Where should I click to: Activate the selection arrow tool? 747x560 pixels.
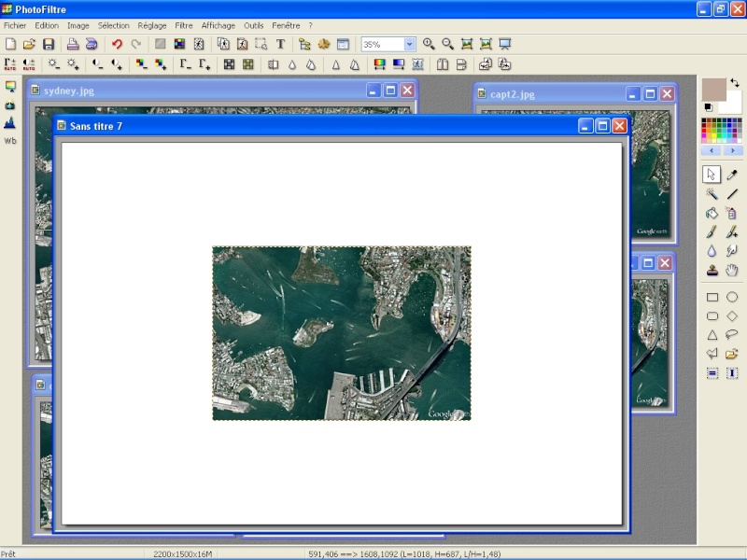[x=712, y=175]
